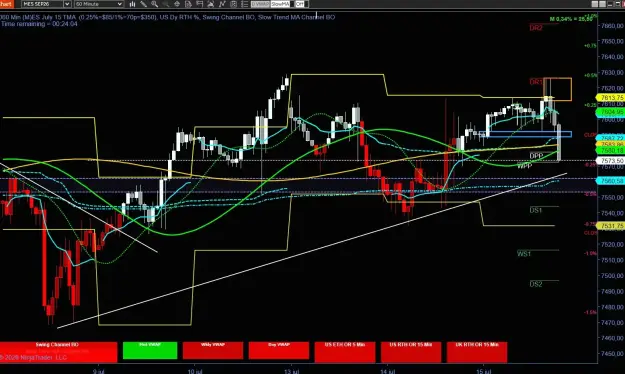The image size is (625, 374).
Task: Select the drawing tools pencil icon
Action: point(143,4)
